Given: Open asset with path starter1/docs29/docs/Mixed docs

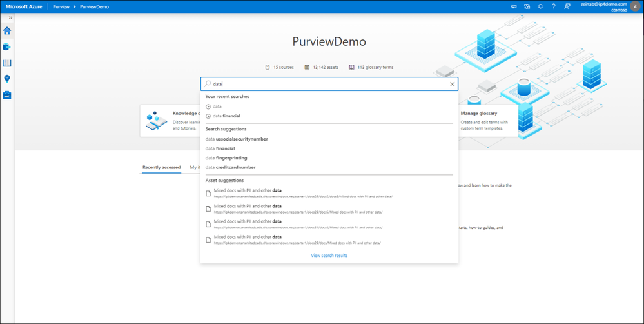Looking at the screenshot, I should 329,239.
